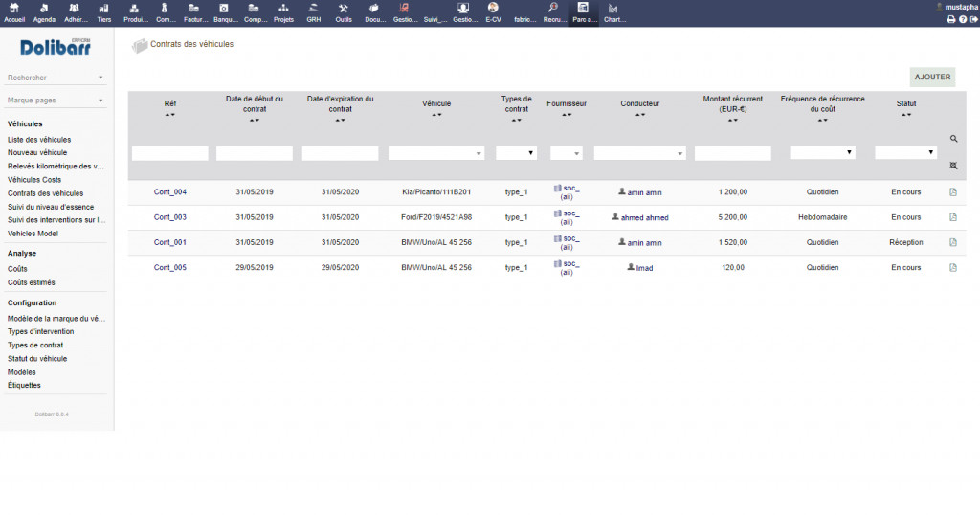
Task: Click the search magnifier icon in filter row
Action: 953,139
